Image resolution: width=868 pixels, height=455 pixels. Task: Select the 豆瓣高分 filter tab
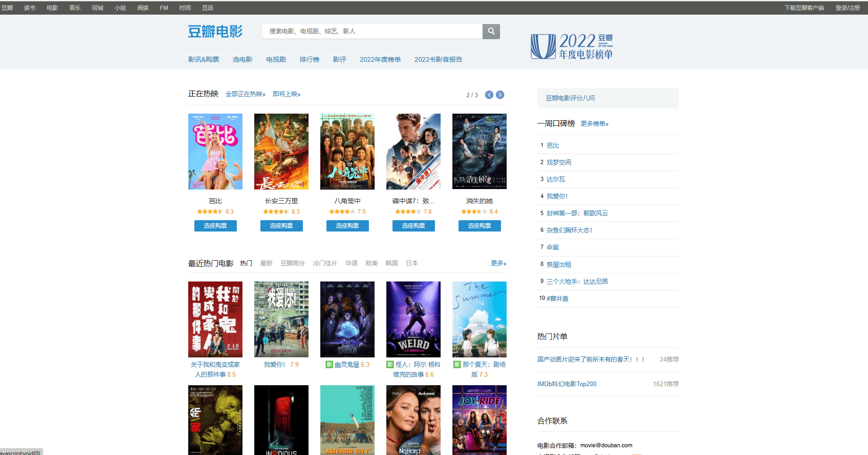[x=292, y=263]
